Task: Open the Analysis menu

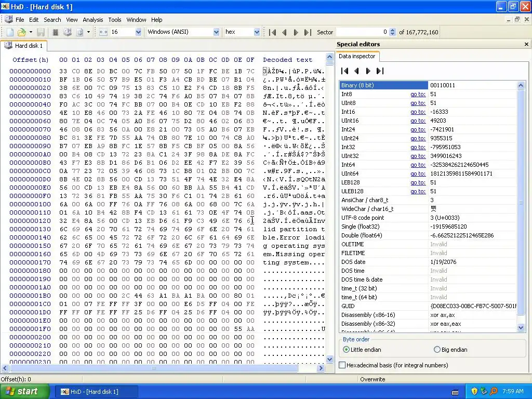Action: [x=92, y=20]
